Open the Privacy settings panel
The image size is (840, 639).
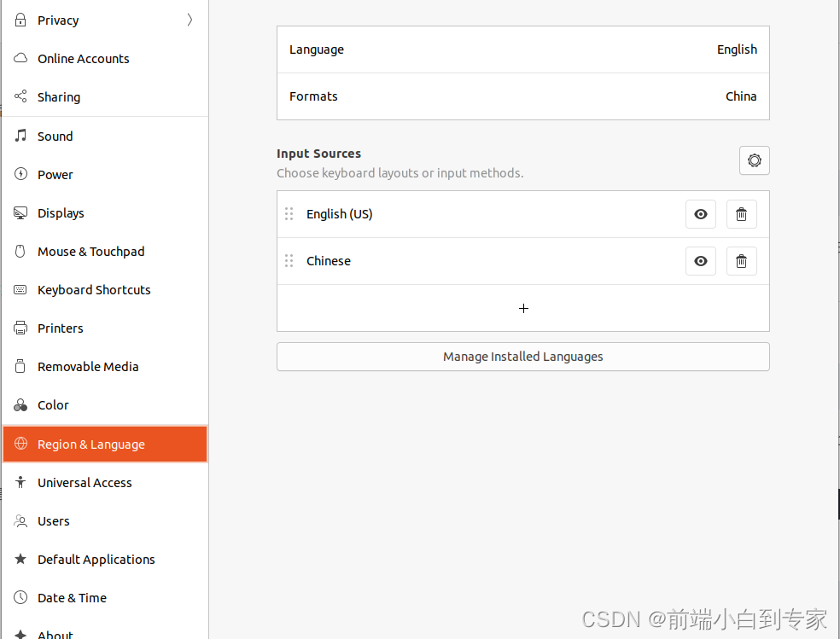click(x=105, y=20)
